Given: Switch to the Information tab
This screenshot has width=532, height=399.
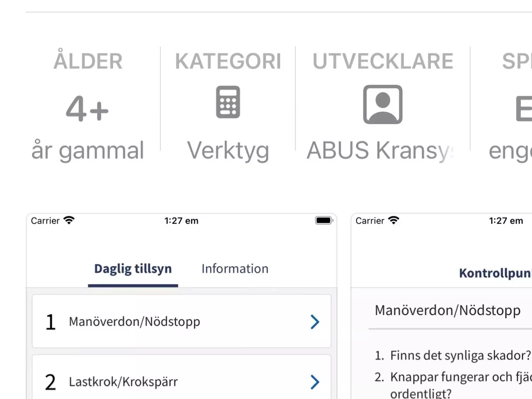Looking at the screenshot, I should [x=235, y=269].
